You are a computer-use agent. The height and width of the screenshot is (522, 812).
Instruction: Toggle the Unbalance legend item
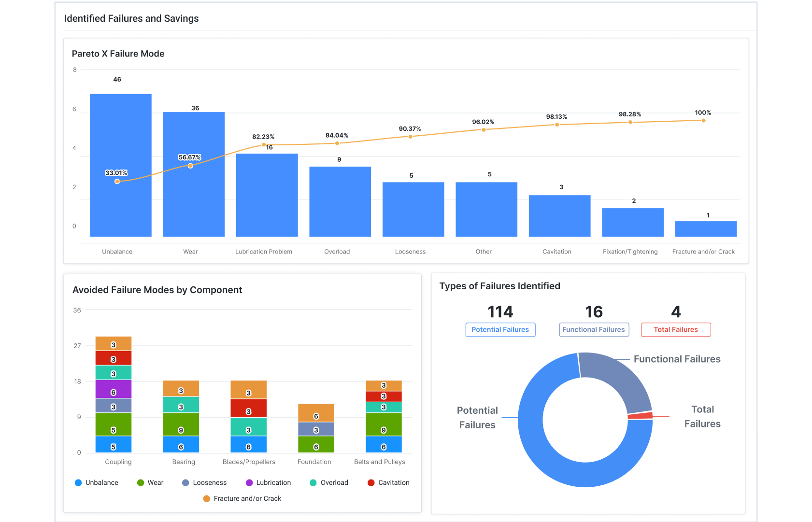pos(97,482)
